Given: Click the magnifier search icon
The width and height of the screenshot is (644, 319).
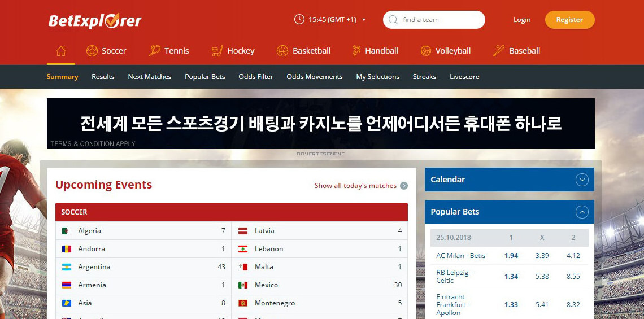Looking at the screenshot, I should pyautogui.click(x=393, y=20).
